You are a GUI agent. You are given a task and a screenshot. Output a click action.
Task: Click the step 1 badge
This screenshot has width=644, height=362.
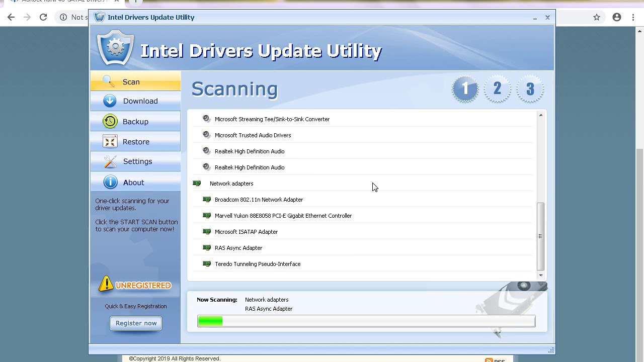465,89
